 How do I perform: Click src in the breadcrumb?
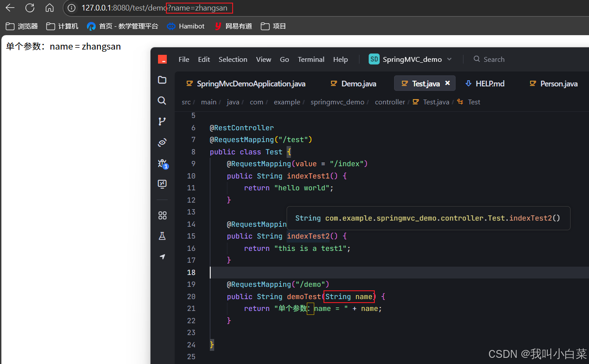click(x=186, y=102)
